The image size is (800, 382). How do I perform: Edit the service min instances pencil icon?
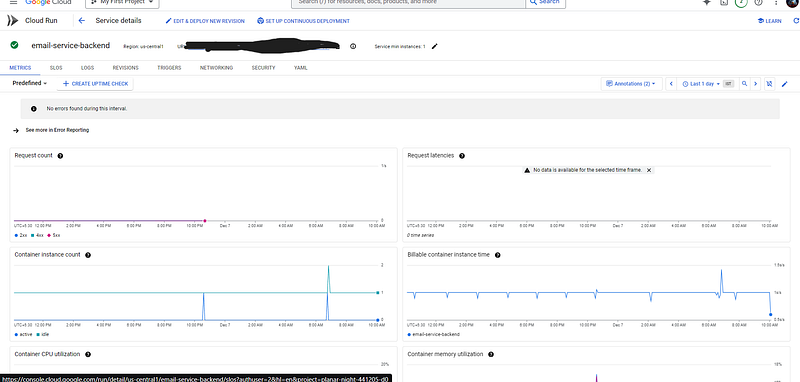point(434,46)
